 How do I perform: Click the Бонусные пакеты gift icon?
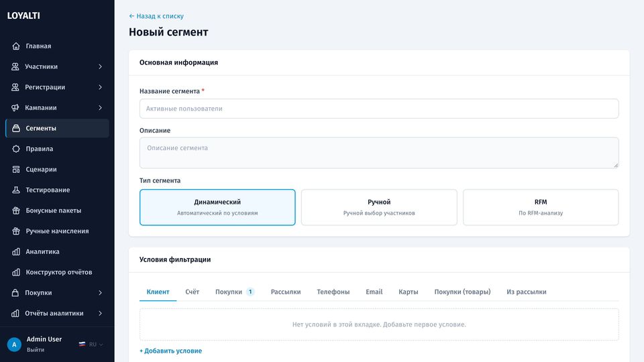[x=16, y=210]
